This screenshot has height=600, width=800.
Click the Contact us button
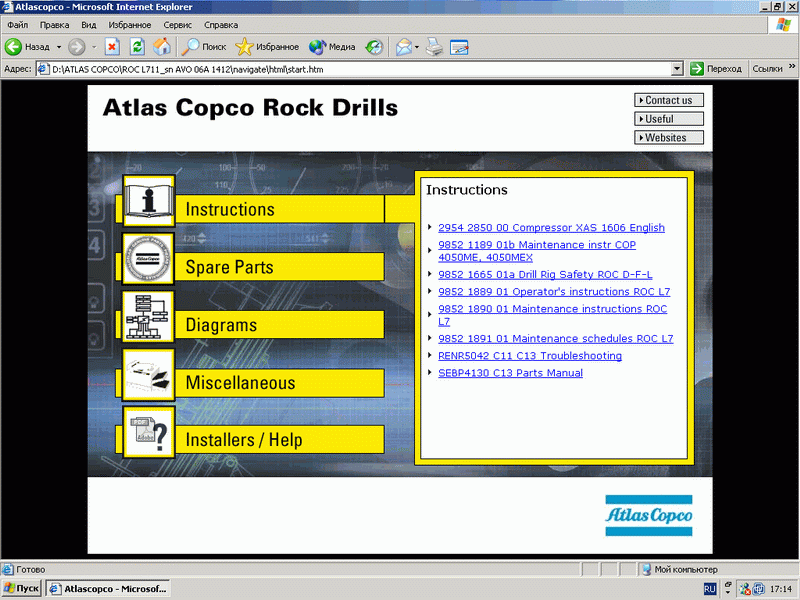tap(668, 100)
